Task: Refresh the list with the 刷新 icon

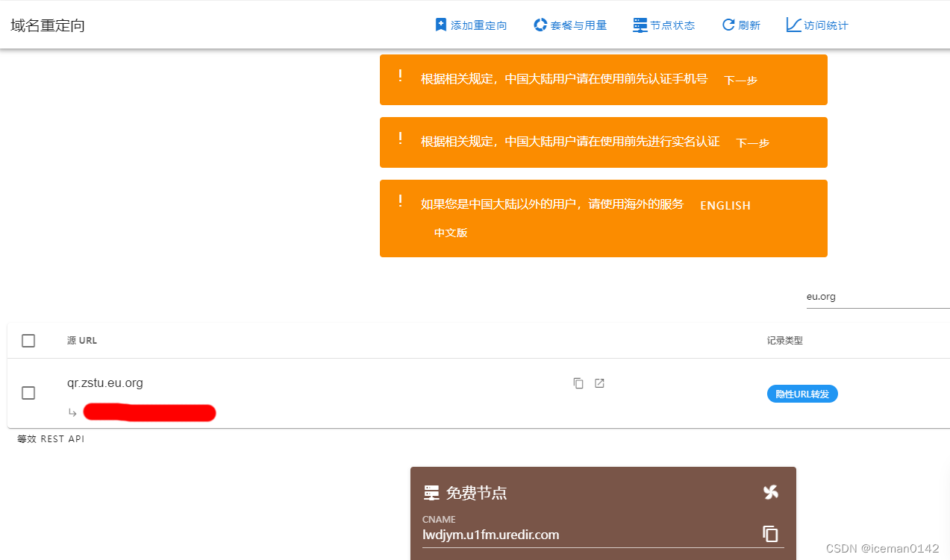Action: coord(726,24)
